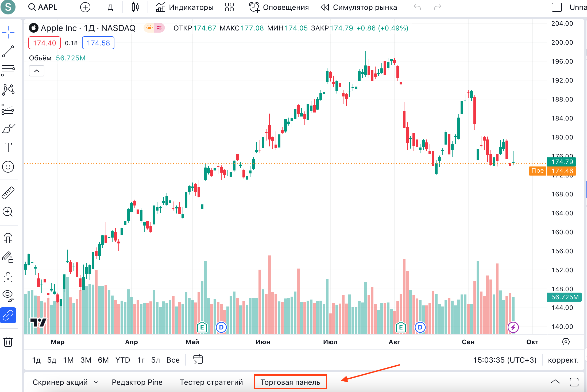This screenshot has height=392, width=587.
Task: Redo last chart action
Action: 437,7
